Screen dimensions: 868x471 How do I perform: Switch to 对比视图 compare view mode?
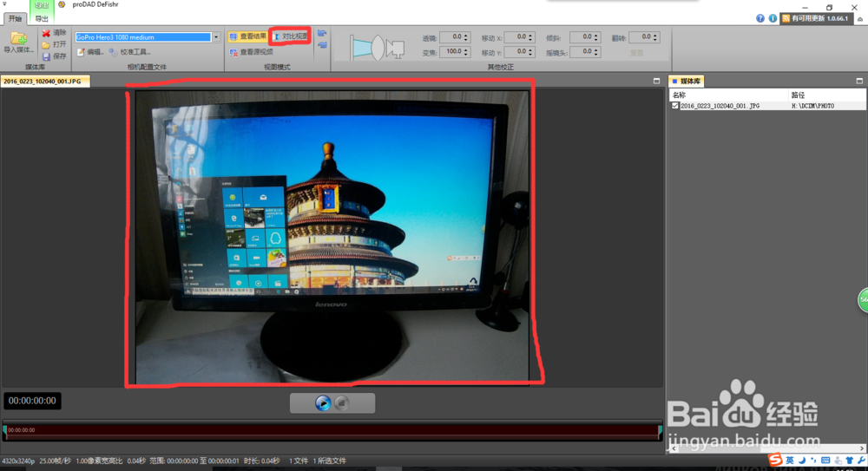click(290, 36)
